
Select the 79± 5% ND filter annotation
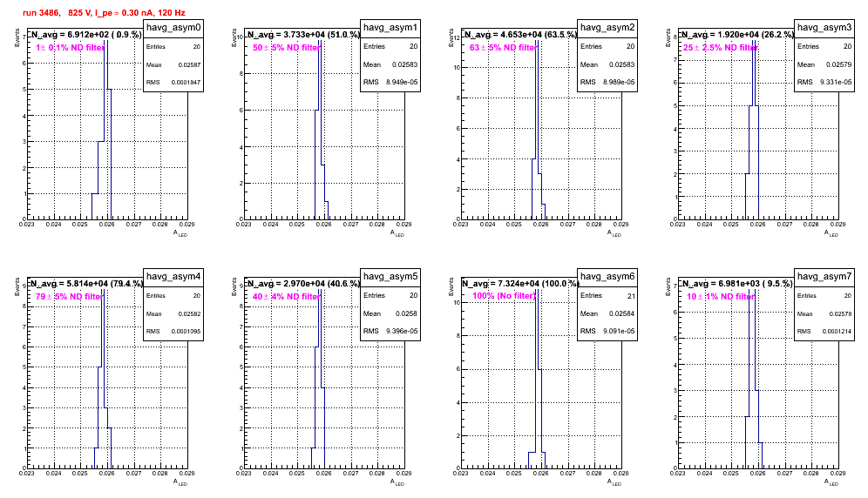(69, 297)
